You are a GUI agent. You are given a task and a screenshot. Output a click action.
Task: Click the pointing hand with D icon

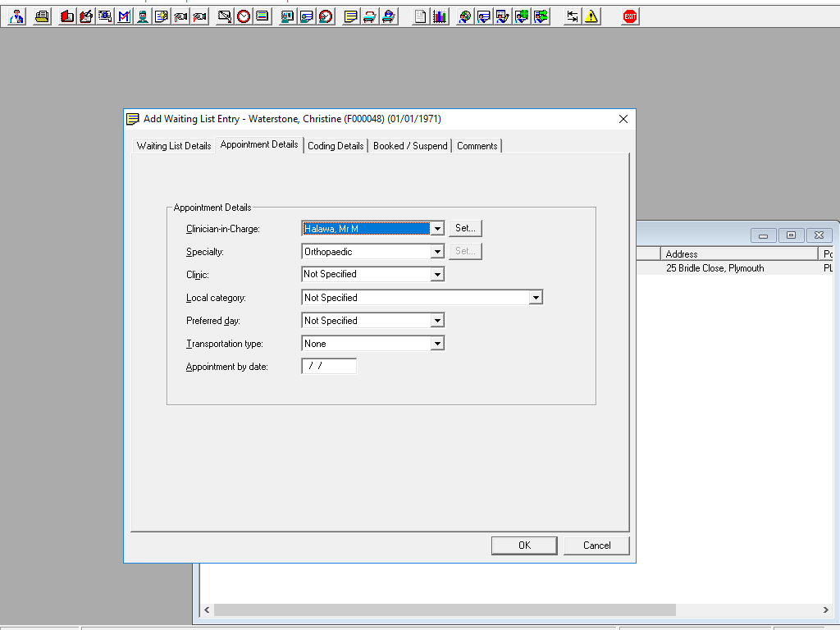click(180, 16)
